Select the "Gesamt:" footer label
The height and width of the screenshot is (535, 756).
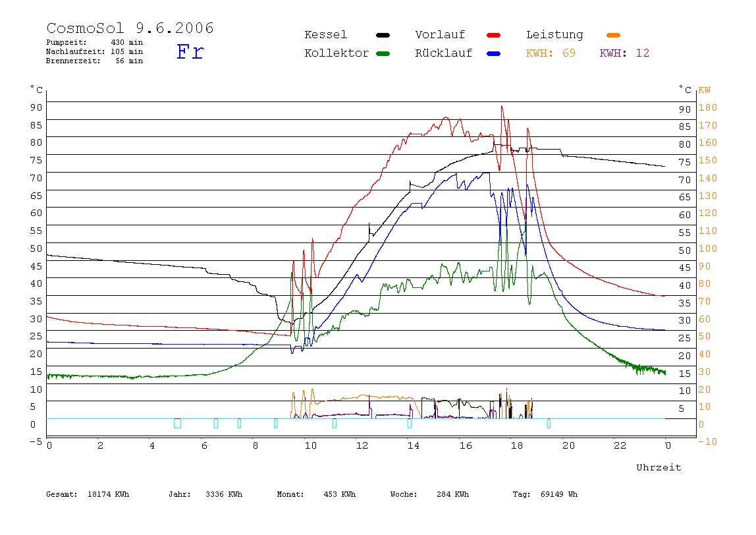(62, 494)
